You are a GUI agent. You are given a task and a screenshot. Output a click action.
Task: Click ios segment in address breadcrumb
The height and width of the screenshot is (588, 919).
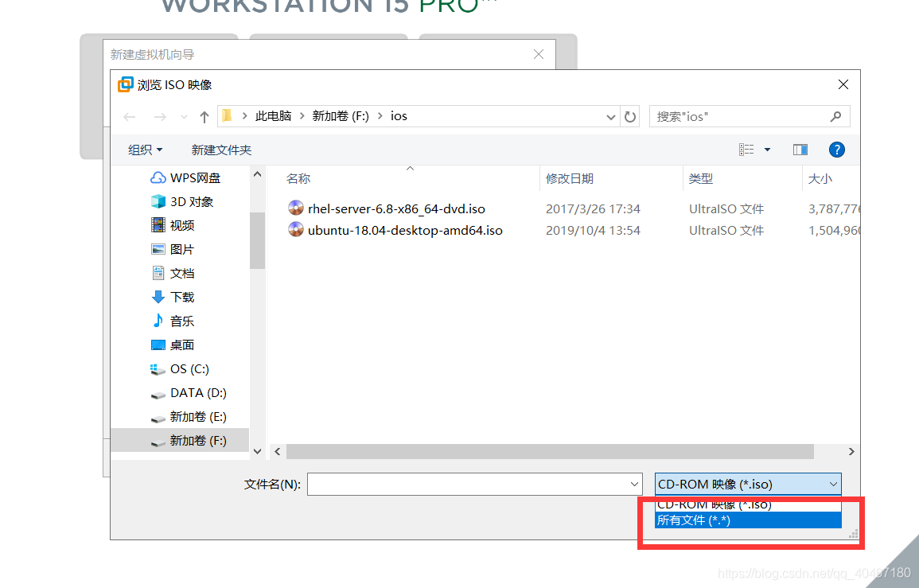(399, 116)
